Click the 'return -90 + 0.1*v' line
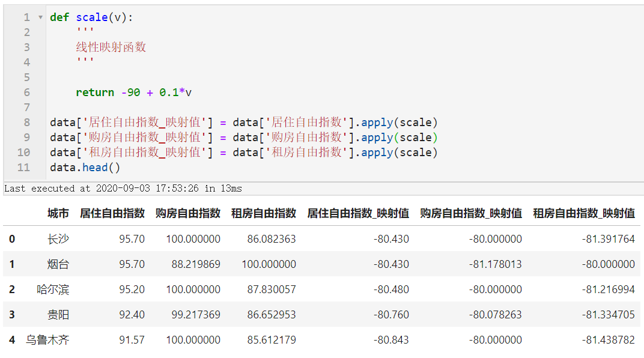Image resolution: width=644 pixels, height=358 pixels. (133, 93)
